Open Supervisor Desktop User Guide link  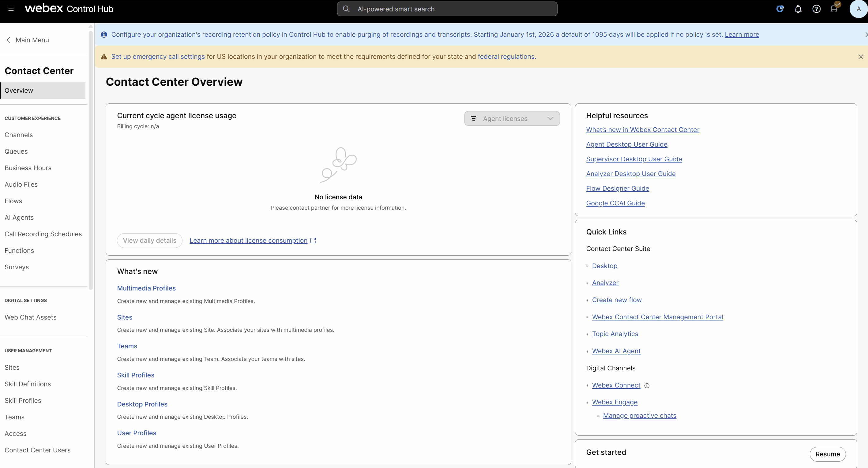point(634,159)
